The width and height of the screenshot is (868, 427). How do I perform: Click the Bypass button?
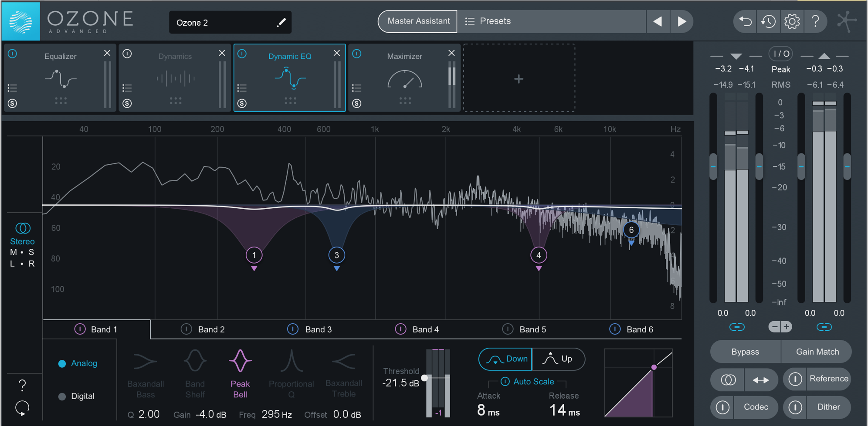click(x=745, y=352)
